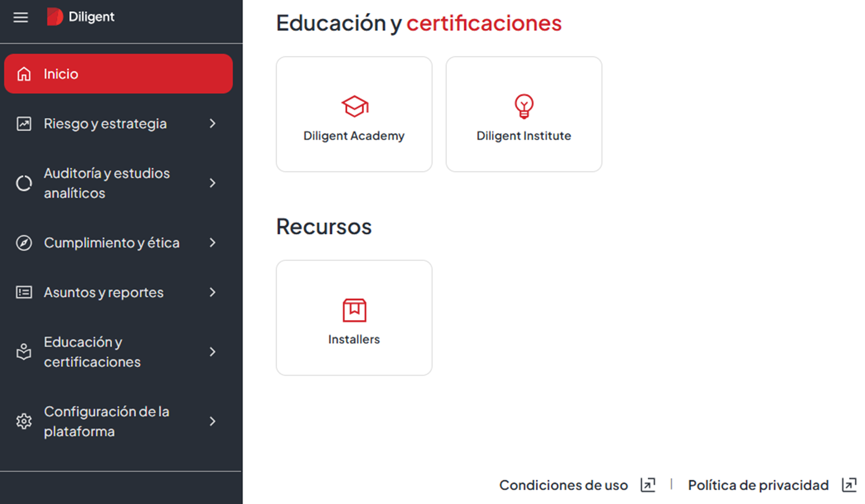
Task: Click the home icon beside Inicio
Action: pos(24,74)
